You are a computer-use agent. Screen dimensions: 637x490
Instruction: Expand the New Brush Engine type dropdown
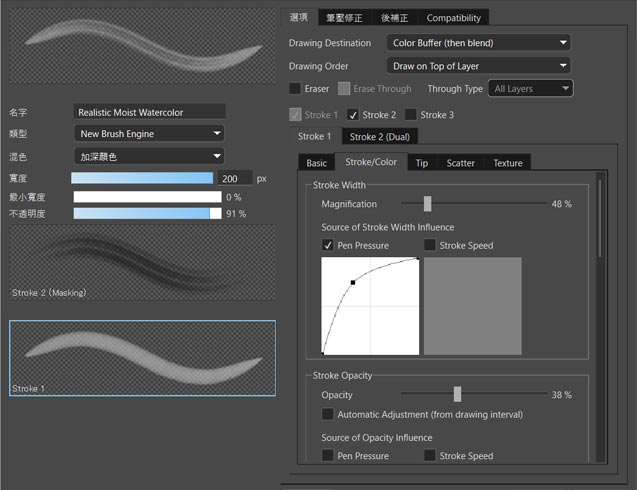pos(150,133)
